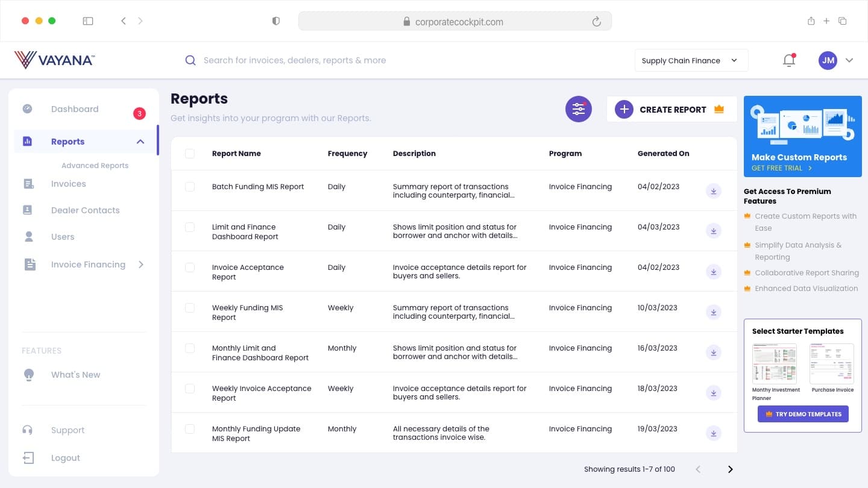Check the Invoice Acceptance Report row
The height and width of the screenshot is (488, 868).
pyautogui.click(x=190, y=267)
